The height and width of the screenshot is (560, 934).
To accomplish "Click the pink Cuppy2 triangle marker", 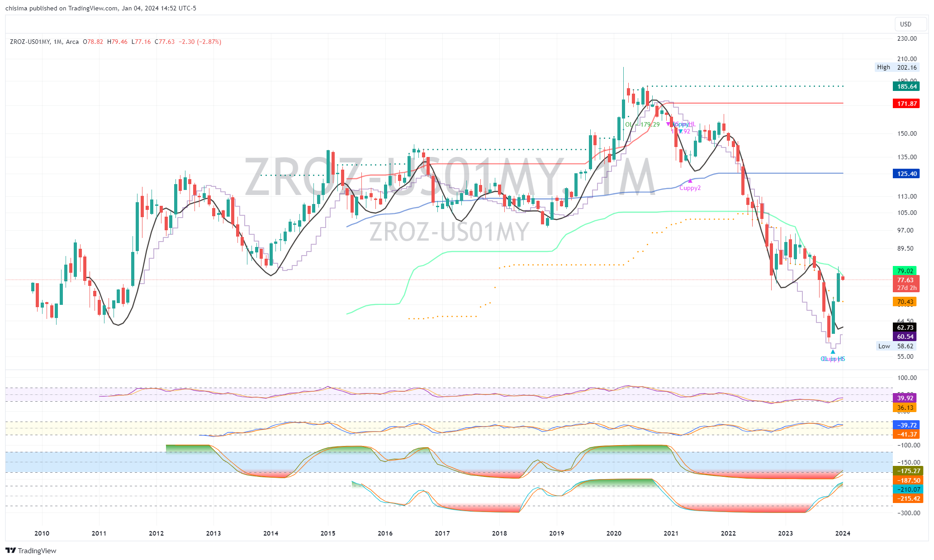I will (690, 181).
